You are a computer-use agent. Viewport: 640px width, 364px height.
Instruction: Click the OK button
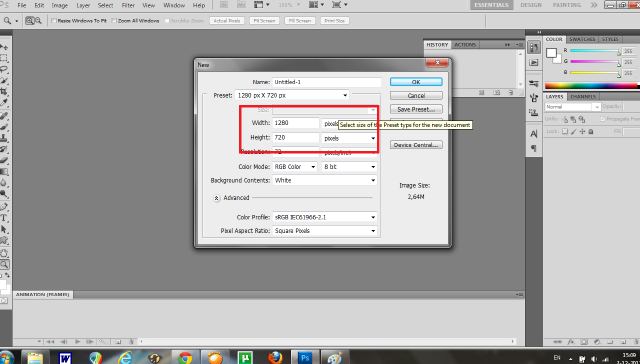tap(416, 82)
